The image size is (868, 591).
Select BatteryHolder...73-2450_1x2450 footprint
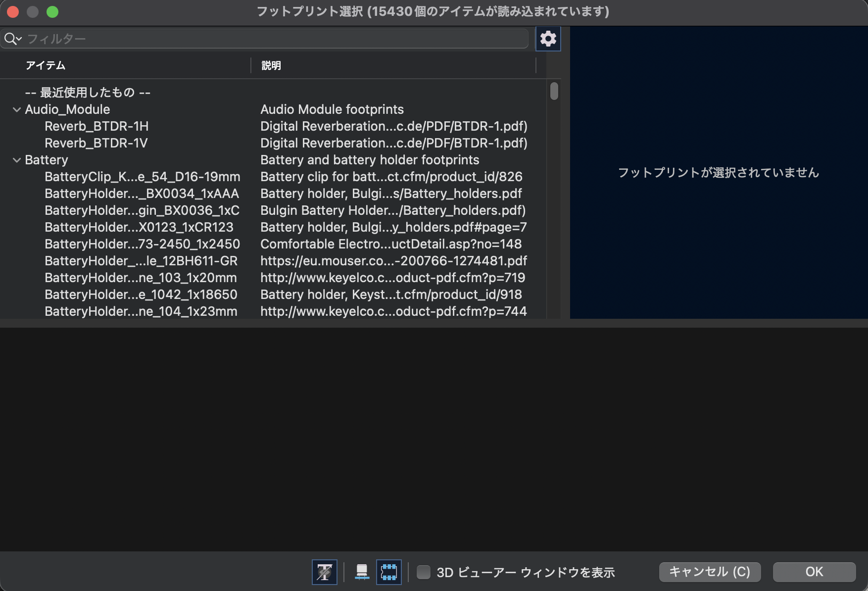click(143, 244)
